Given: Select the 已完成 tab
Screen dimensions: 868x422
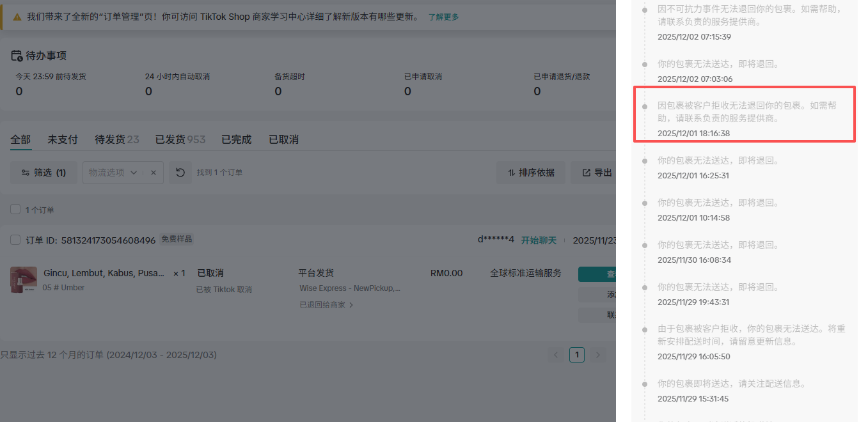Looking at the screenshot, I should tap(236, 139).
